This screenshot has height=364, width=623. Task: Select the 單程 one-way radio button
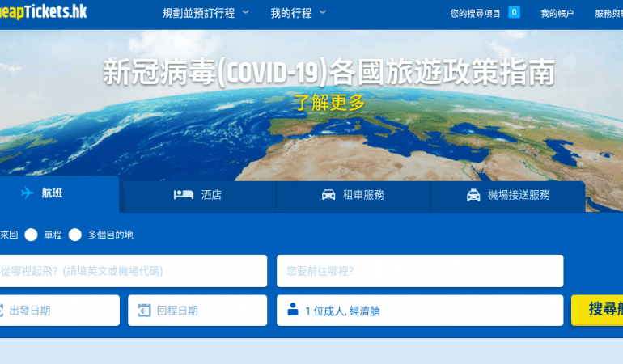32,235
